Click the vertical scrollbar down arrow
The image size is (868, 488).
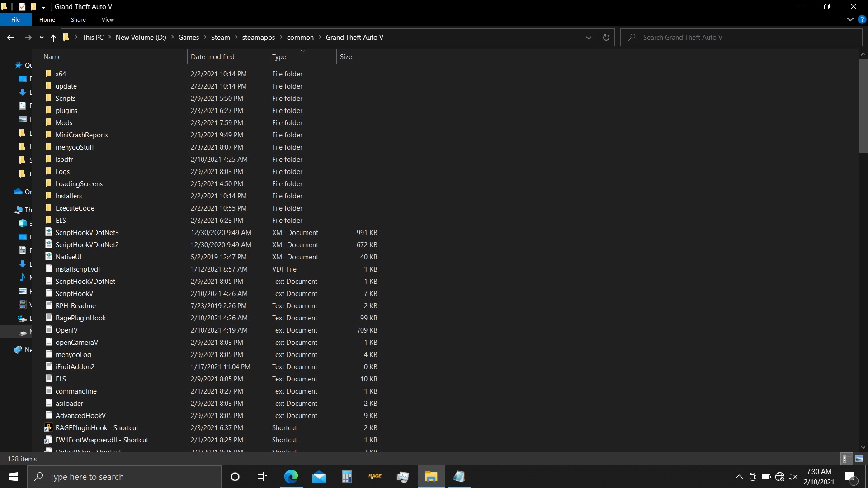click(x=863, y=447)
